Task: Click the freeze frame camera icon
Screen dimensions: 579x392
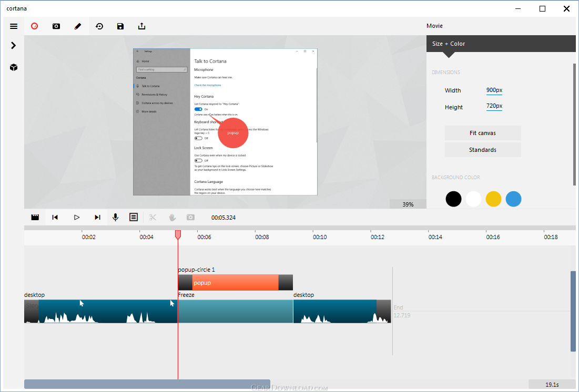Action: click(190, 218)
